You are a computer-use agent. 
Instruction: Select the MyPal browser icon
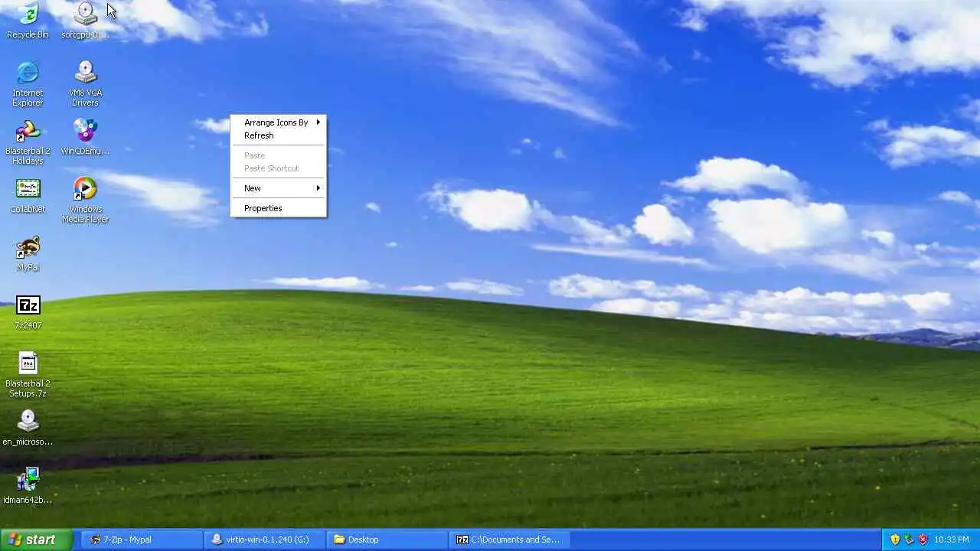point(28,253)
